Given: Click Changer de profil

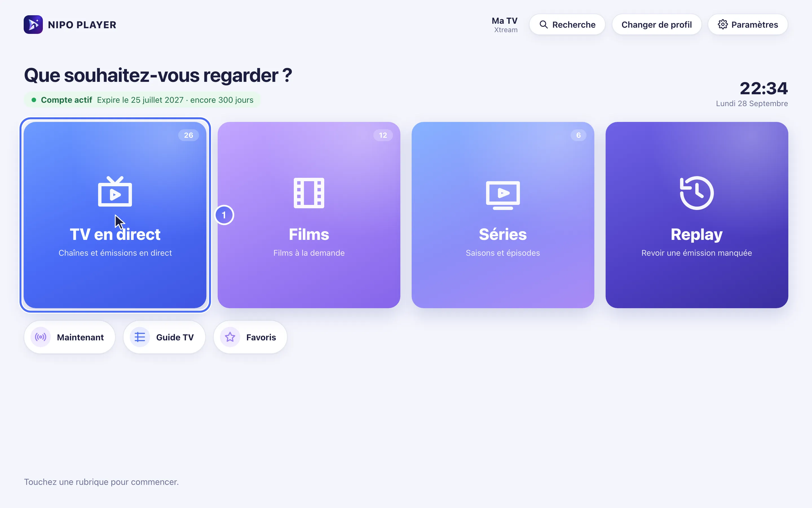Looking at the screenshot, I should click(x=657, y=25).
